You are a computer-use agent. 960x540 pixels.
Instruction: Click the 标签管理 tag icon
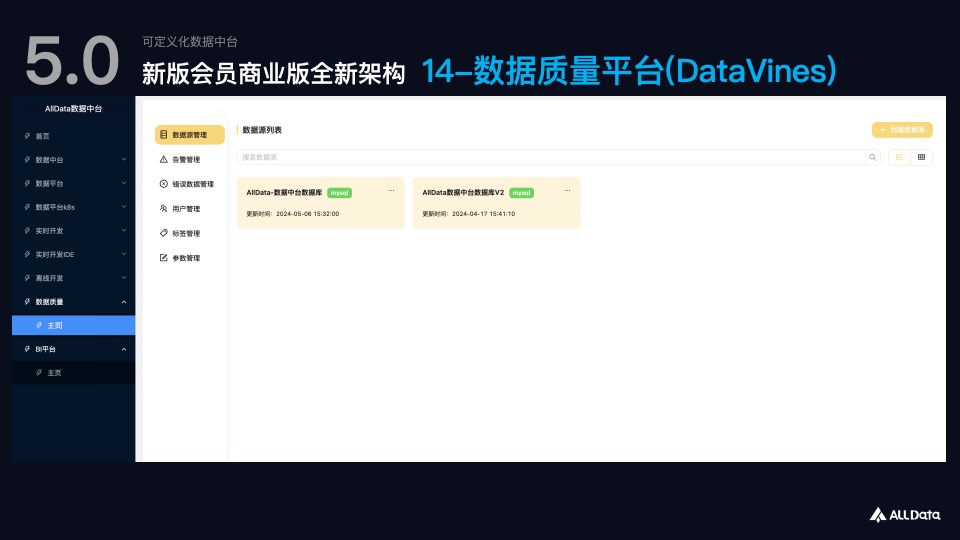click(163, 233)
